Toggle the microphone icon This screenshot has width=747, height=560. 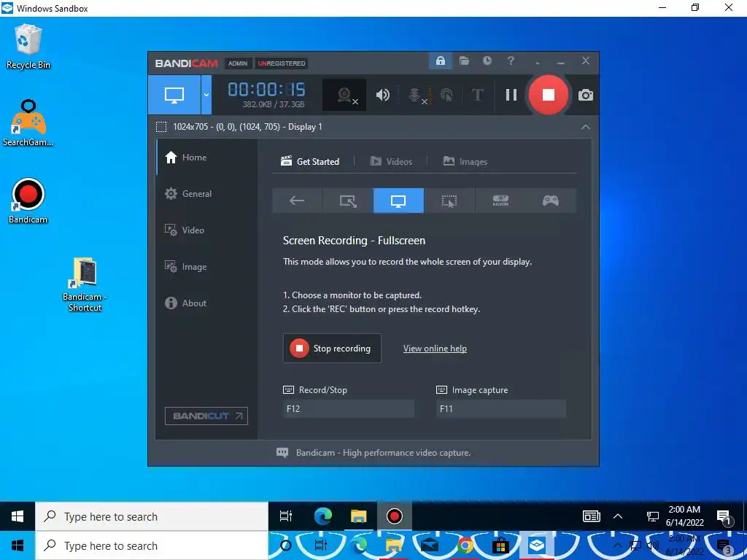click(x=415, y=96)
